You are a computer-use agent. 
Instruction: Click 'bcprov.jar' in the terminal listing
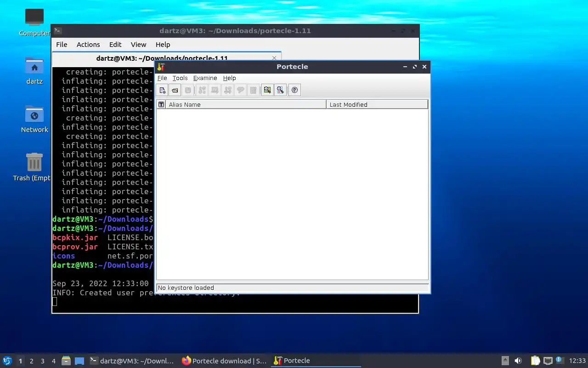75,247
